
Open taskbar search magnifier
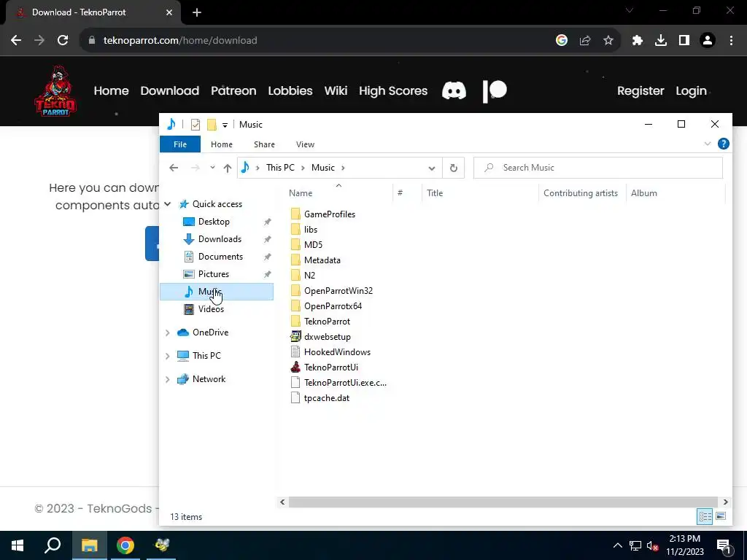(x=53, y=545)
